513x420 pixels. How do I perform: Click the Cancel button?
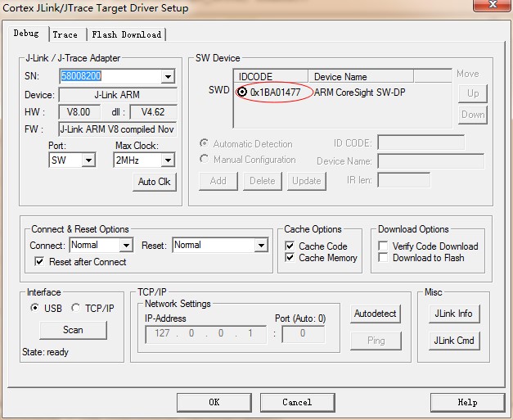coord(297,402)
